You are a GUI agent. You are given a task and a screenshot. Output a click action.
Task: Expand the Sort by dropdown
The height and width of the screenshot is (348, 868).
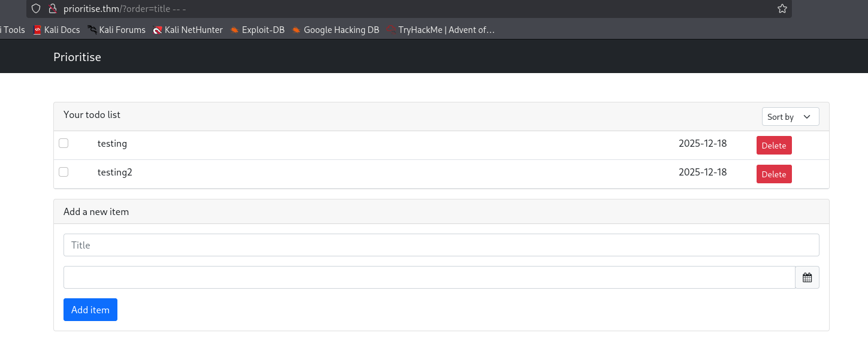click(790, 117)
